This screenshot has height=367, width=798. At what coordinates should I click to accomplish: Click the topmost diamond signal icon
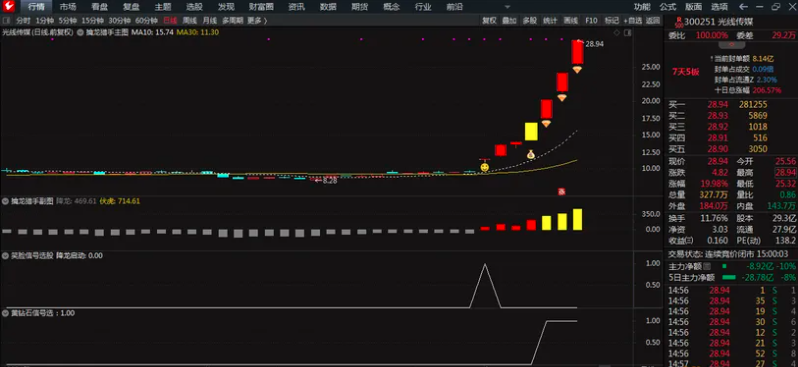[577, 70]
